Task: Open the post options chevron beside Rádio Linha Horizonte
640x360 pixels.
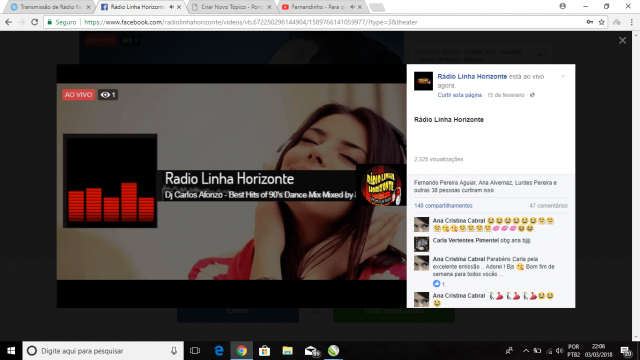Action: point(563,76)
